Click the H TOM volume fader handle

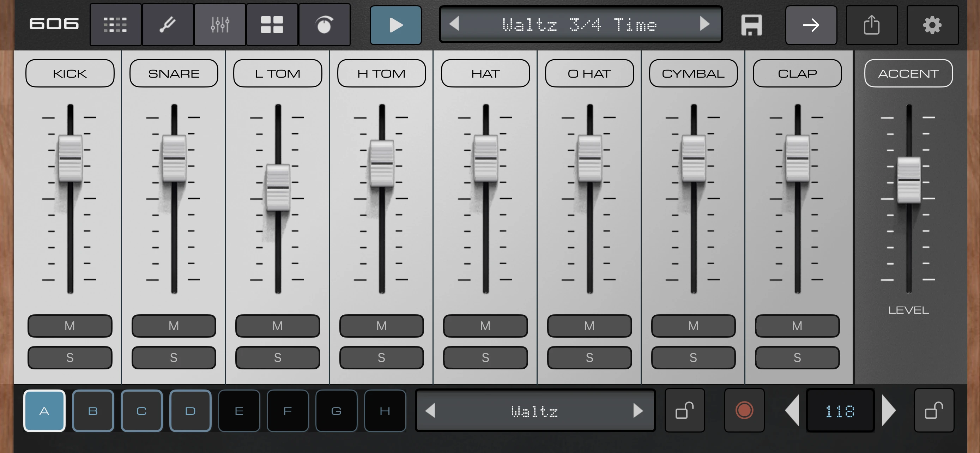382,164
